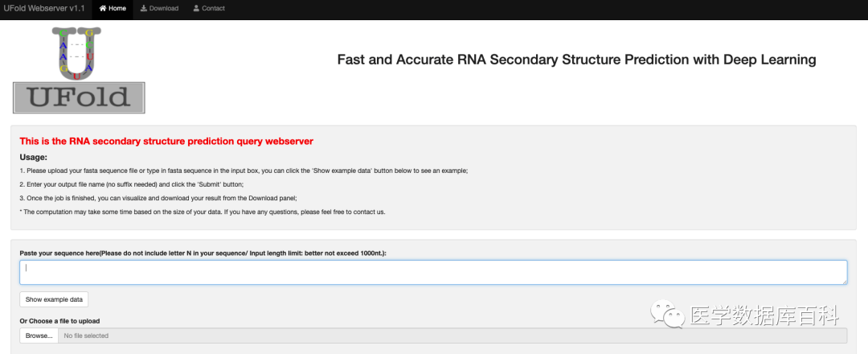Grab the sequence textarea resize handle

[843, 281]
